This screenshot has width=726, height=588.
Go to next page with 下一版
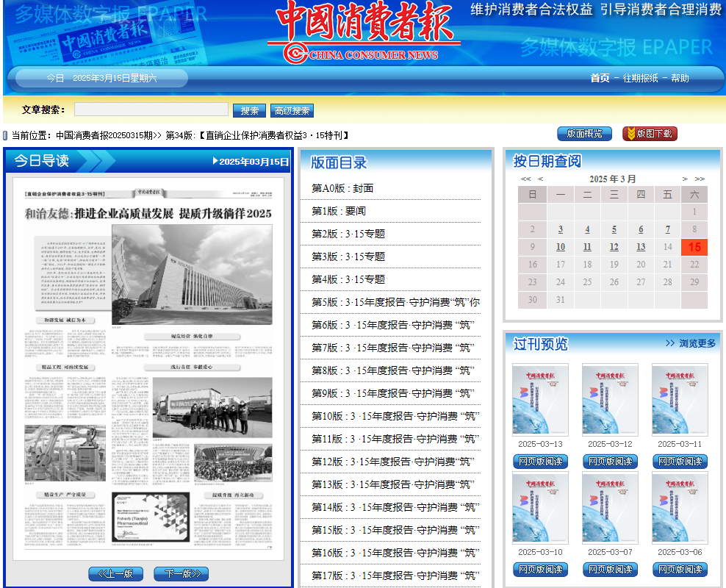tap(181, 573)
